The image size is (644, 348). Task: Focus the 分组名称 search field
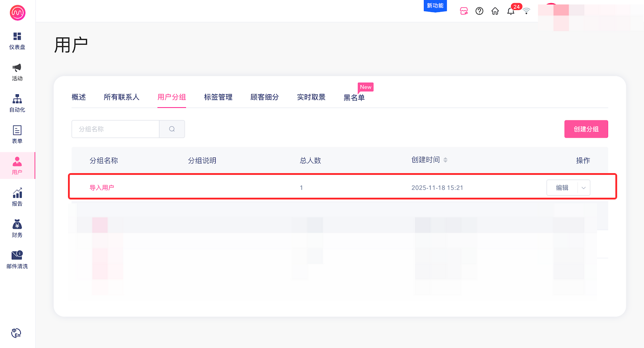[116, 129]
